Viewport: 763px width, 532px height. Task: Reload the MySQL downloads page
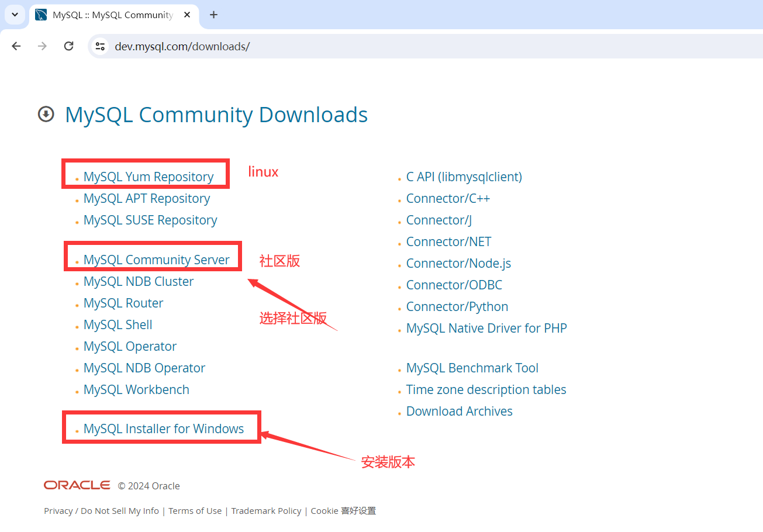(x=68, y=46)
